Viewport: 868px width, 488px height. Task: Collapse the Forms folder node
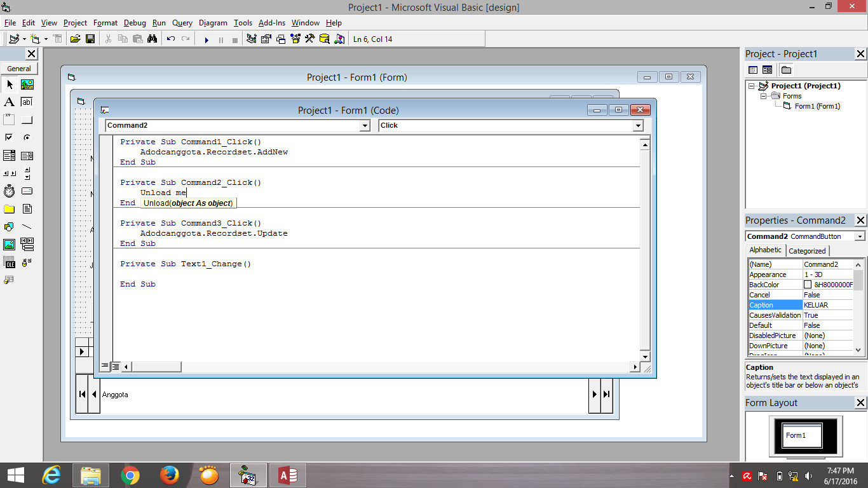(x=764, y=96)
